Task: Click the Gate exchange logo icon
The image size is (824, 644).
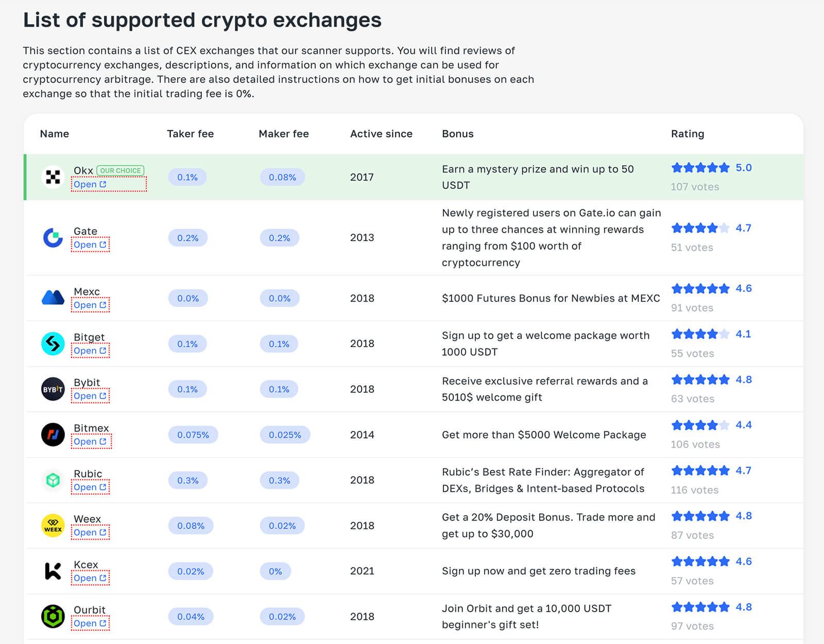Action: coord(53,238)
